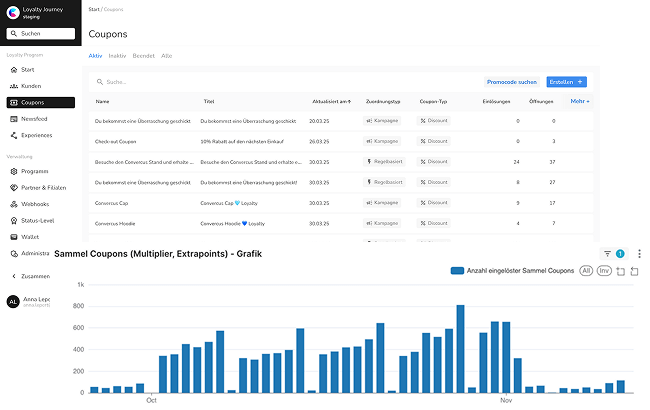The height and width of the screenshot is (410, 650).
Task: Click title '10% Rabatt auf den nächsten Einkauf'
Action: (x=242, y=142)
